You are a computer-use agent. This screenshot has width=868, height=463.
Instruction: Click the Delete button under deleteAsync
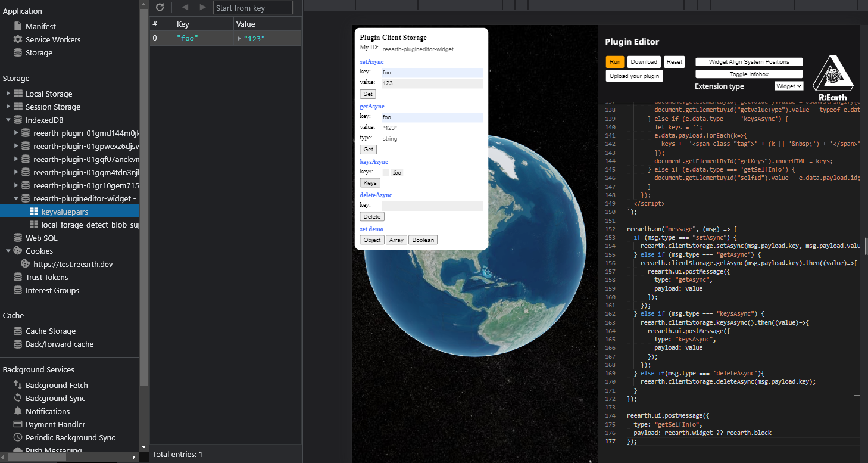372,217
